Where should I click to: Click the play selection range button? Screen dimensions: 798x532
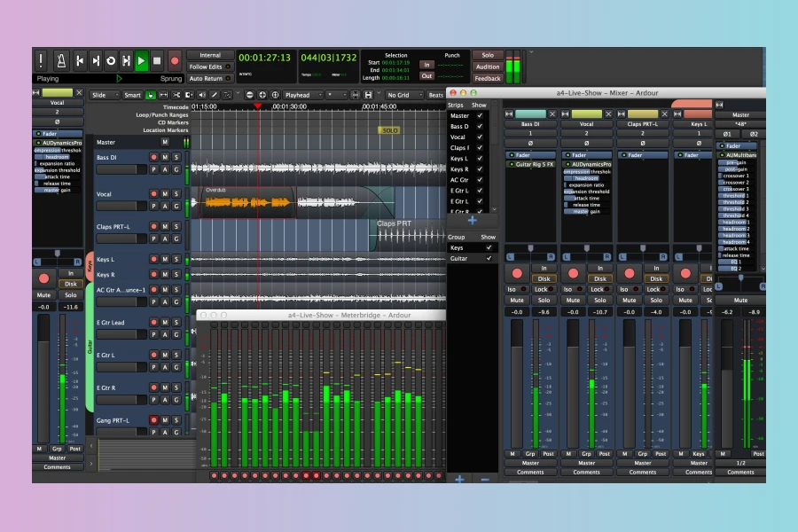[x=126, y=60]
